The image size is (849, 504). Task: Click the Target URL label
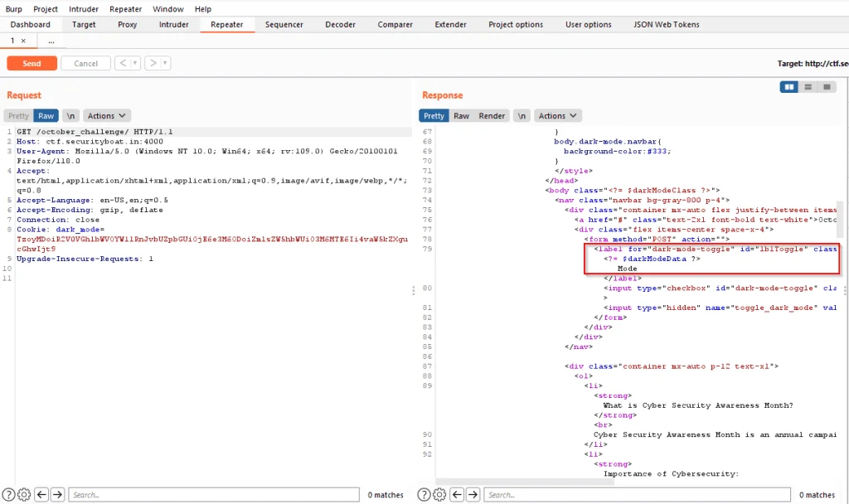(813, 63)
